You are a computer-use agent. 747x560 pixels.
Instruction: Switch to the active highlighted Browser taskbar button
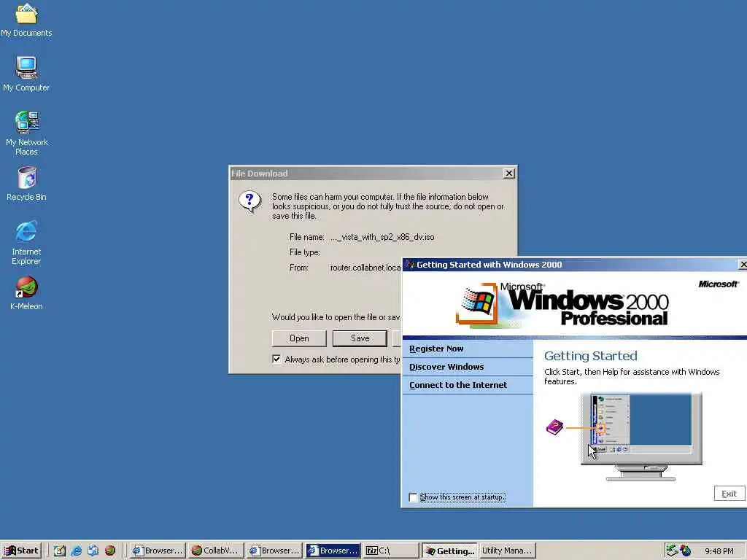pos(333,551)
